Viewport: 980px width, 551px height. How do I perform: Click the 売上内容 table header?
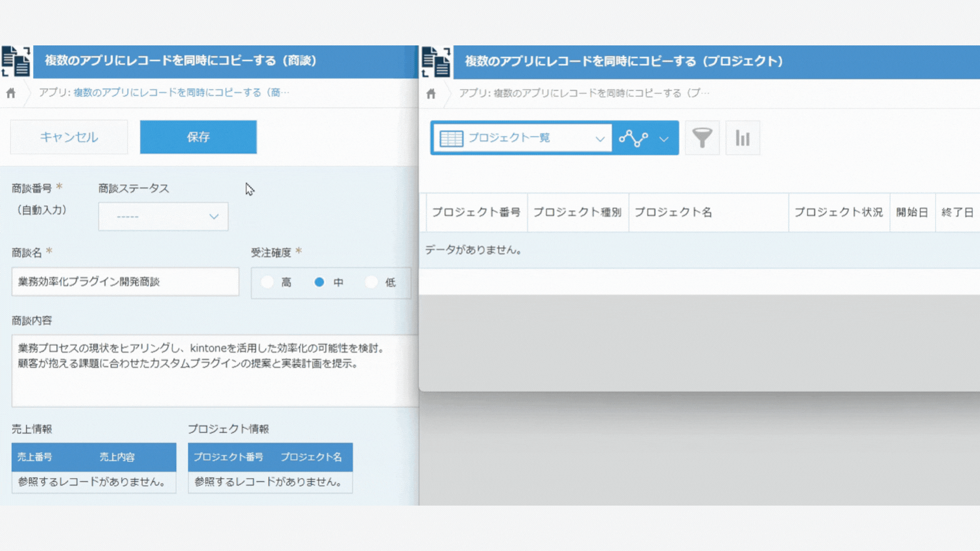tap(117, 457)
